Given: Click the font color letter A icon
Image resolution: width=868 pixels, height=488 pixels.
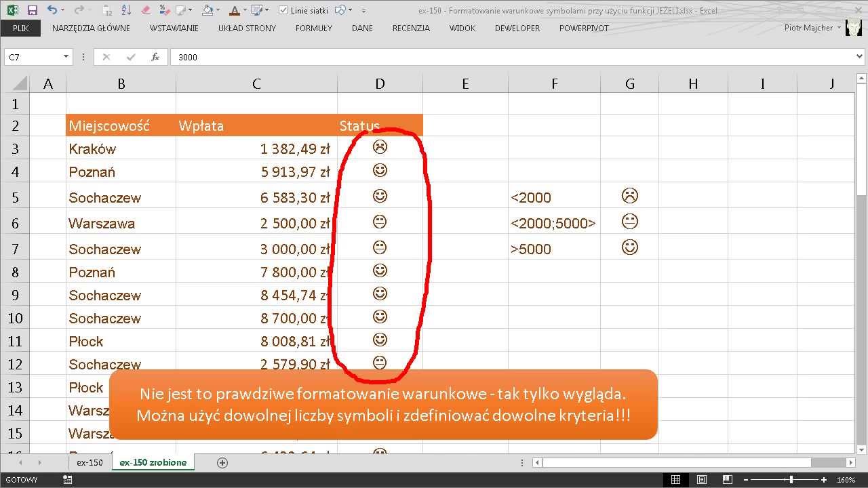Looking at the screenshot, I should [x=233, y=10].
